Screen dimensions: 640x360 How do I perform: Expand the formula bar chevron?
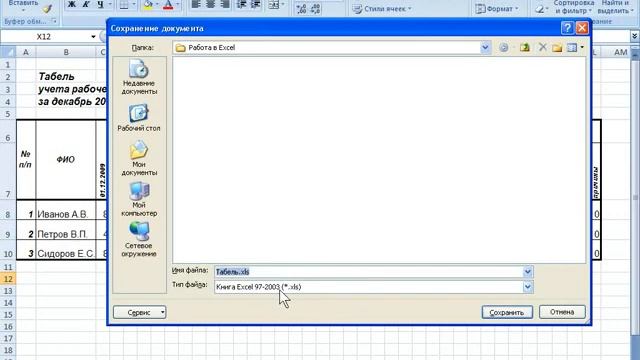634,36
